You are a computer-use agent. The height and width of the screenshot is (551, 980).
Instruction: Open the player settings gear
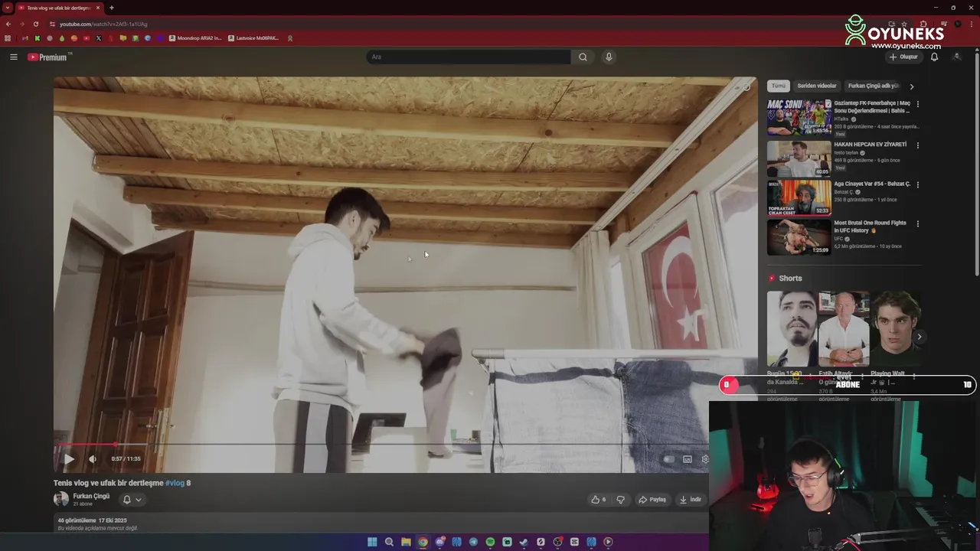pos(705,459)
